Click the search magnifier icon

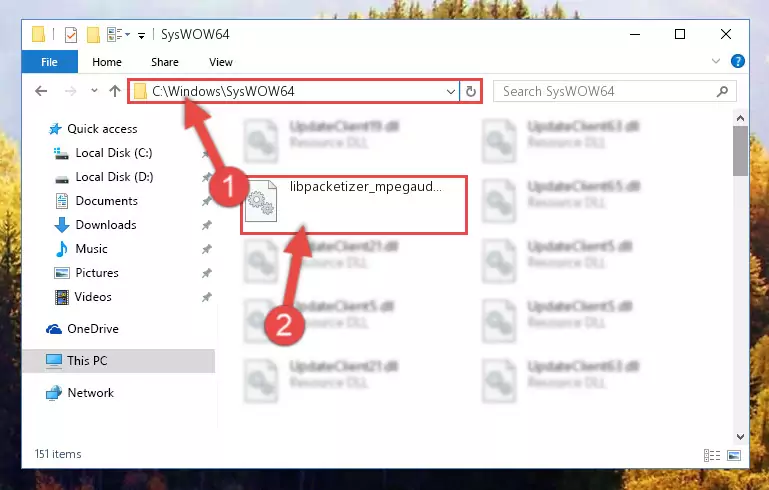722,91
